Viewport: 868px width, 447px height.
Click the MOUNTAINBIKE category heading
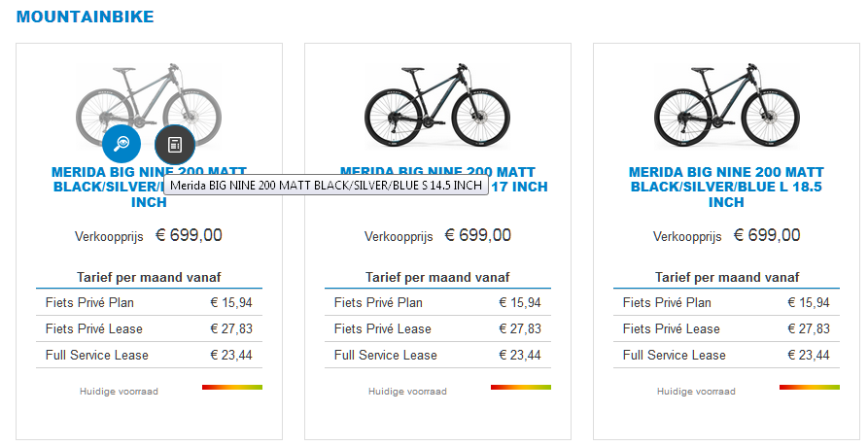coord(85,17)
